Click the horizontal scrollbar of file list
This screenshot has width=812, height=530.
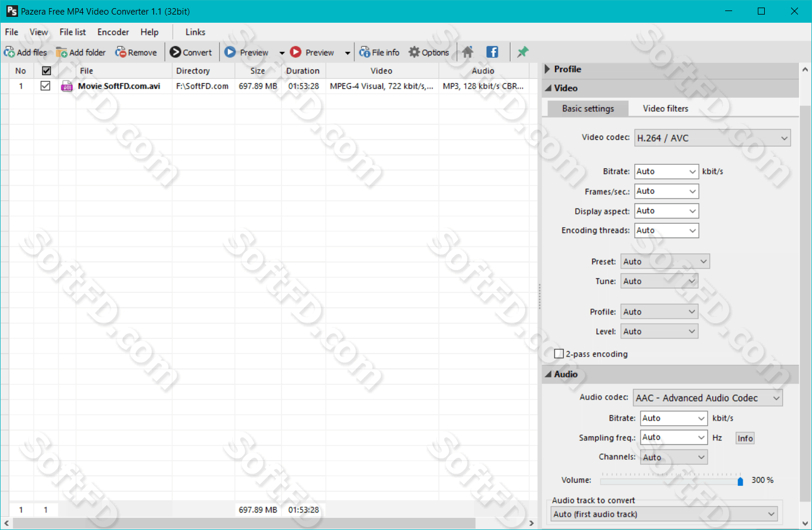[x=244, y=523]
